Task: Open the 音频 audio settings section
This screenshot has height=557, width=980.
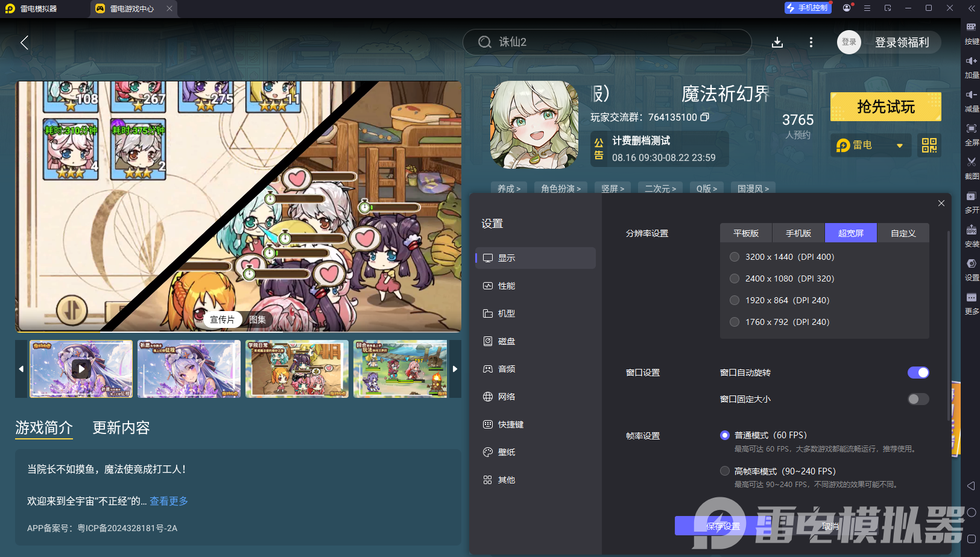Action: (507, 368)
